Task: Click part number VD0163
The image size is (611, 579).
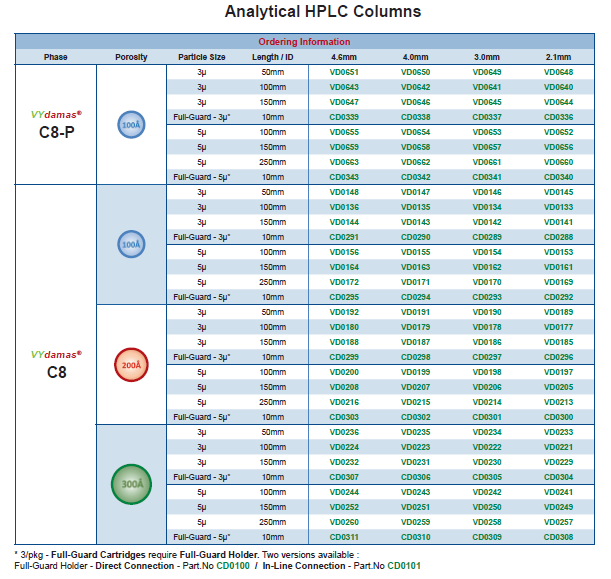Action: point(415,267)
